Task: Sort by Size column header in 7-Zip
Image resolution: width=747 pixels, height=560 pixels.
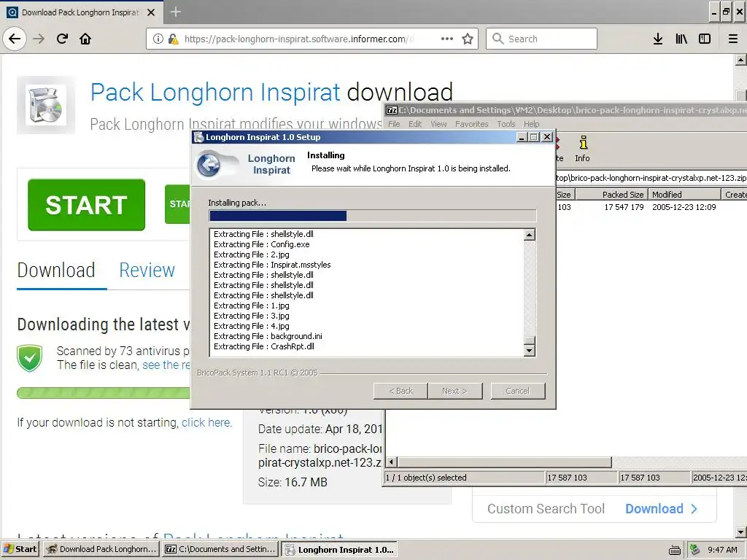Action: click(x=565, y=194)
